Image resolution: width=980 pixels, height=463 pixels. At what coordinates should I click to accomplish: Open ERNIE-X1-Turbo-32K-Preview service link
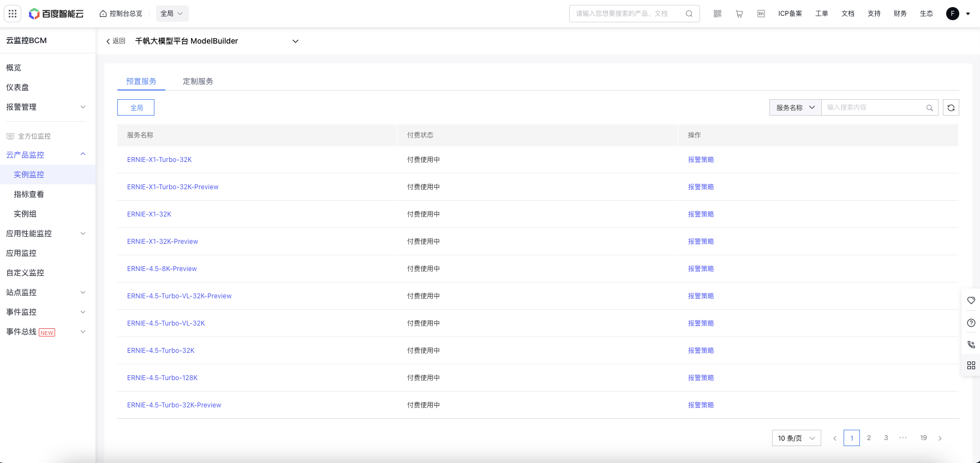(172, 187)
